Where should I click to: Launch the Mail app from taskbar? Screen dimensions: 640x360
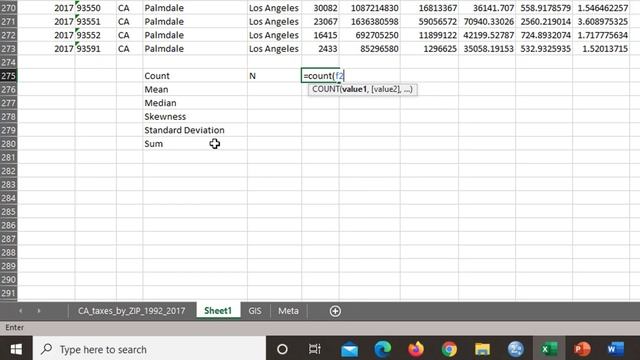click(x=349, y=349)
